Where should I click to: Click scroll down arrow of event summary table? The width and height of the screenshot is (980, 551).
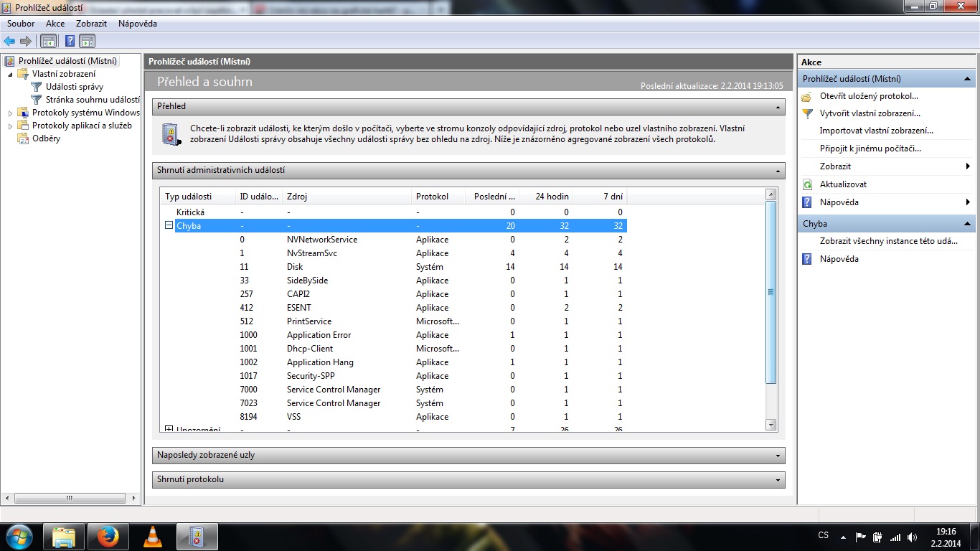coord(771,425)
